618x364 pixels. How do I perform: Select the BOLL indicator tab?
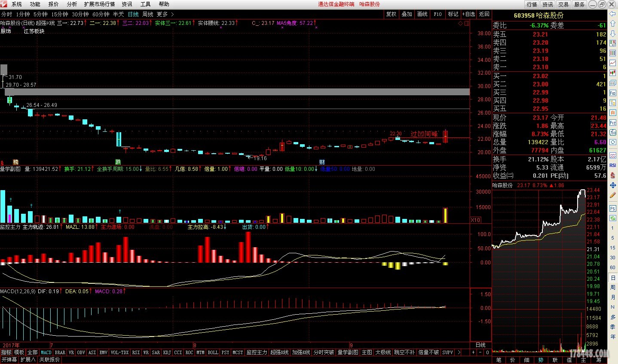point(213,352)
